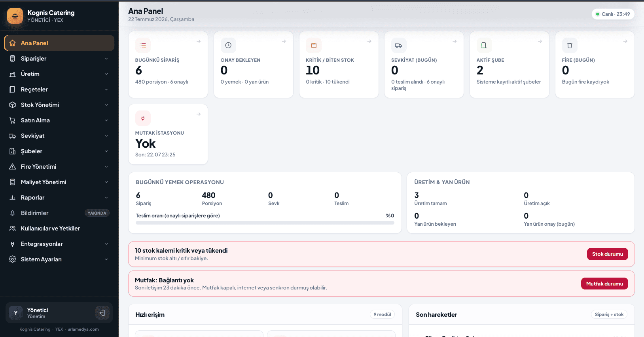This screenshot has height=337, width=644.
Task: Click the Teslim oranı progress bar
Action: [265, 223]
